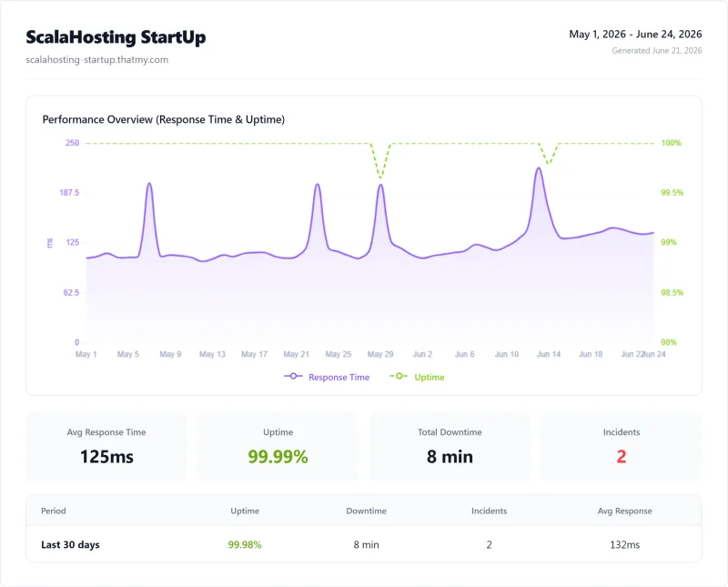Click the Total Downtime card label
Screen dimensions: 728x587
(x=450, y=432)
